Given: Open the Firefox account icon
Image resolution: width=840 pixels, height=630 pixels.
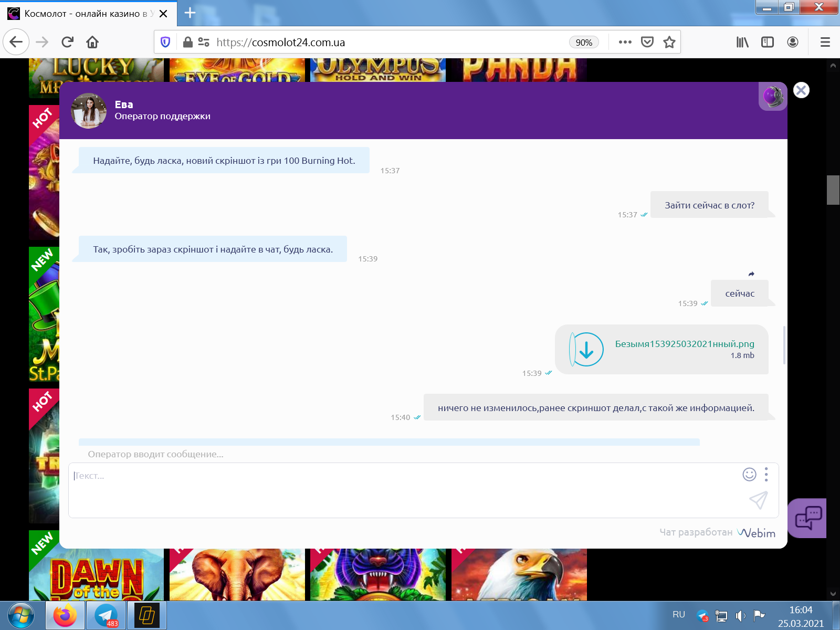Looking at the screenshot, I should [793, 42].
